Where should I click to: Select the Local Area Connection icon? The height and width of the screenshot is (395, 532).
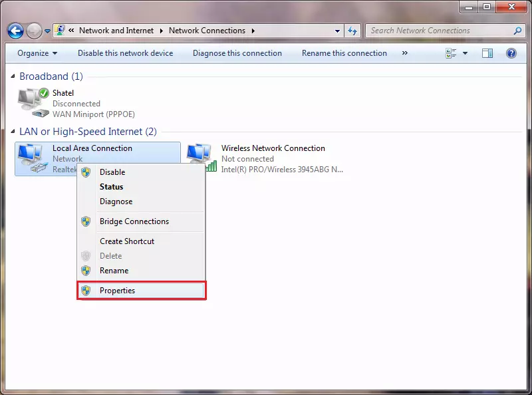coord(33,158)
